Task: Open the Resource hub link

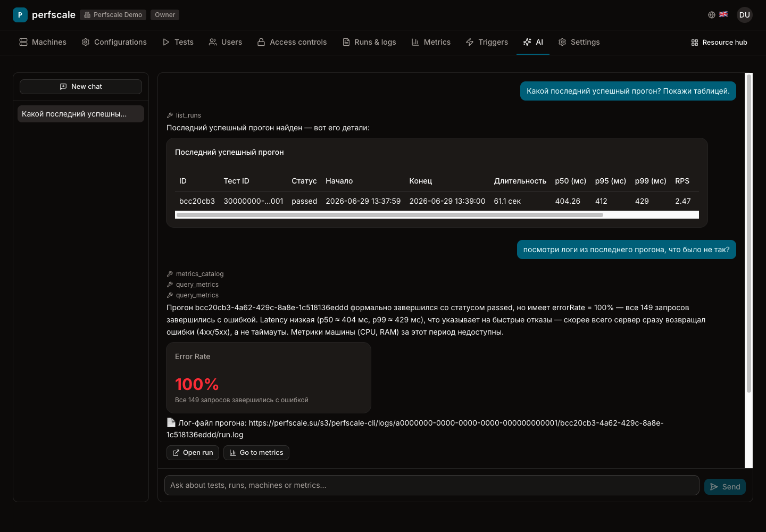Action: [719, 43]
